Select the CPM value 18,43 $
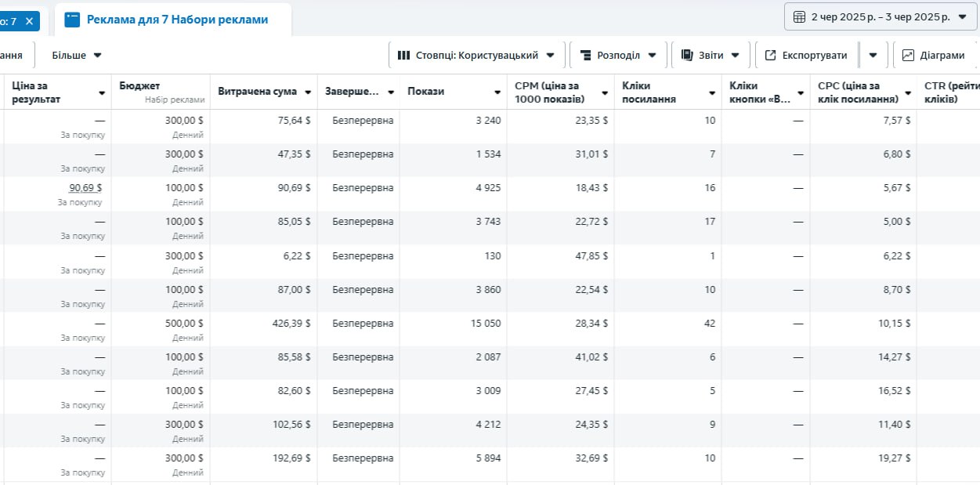Viewport: 980px width, 485px height. coord(591,188)
